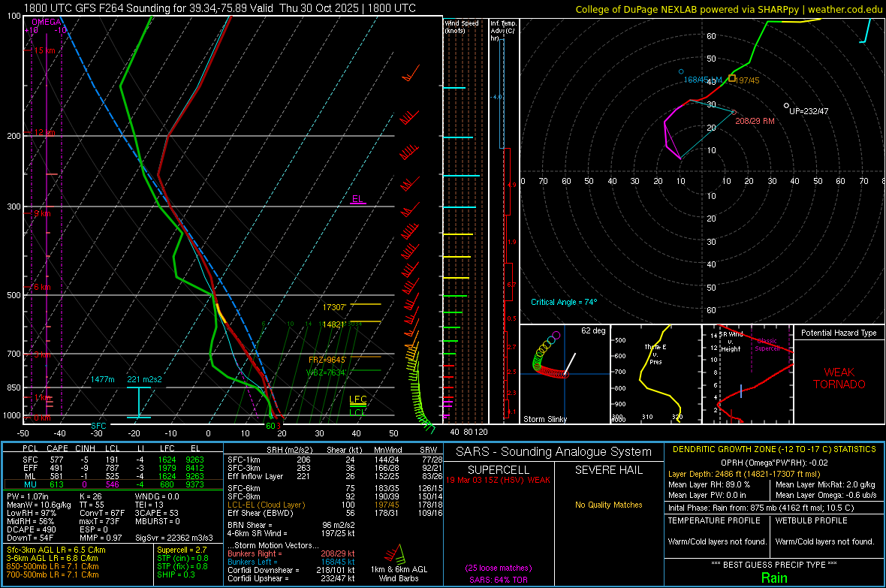The height and width of the screenshot is (588, 886).
Task: Click the Supercell = 2.7 composite value
Action: coord(182,550)
